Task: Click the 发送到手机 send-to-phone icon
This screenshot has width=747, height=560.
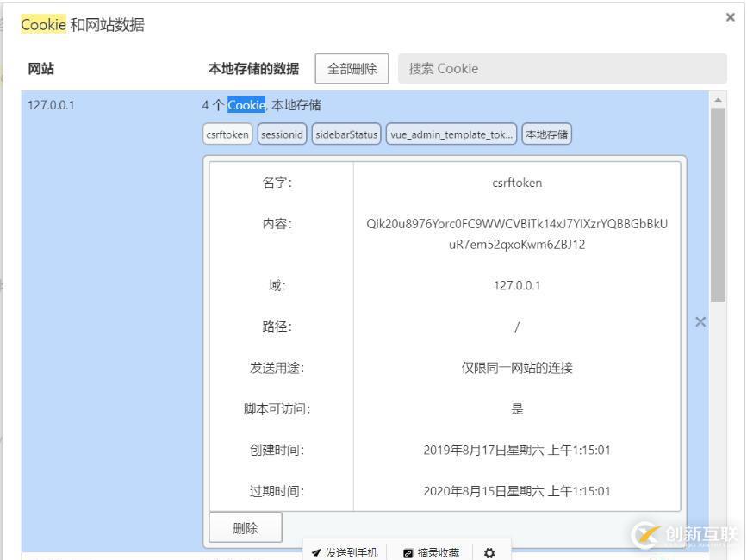Action: (316, 552)
